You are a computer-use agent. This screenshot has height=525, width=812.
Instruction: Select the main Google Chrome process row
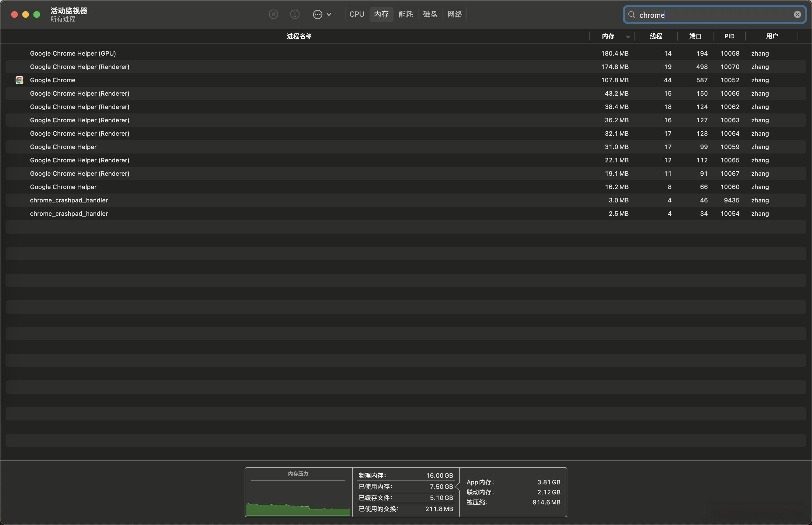point(406,80)
